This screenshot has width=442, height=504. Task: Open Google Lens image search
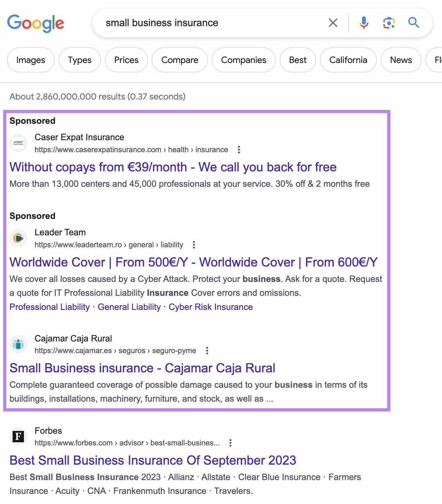pyautogui.click(x=389, y=23)
